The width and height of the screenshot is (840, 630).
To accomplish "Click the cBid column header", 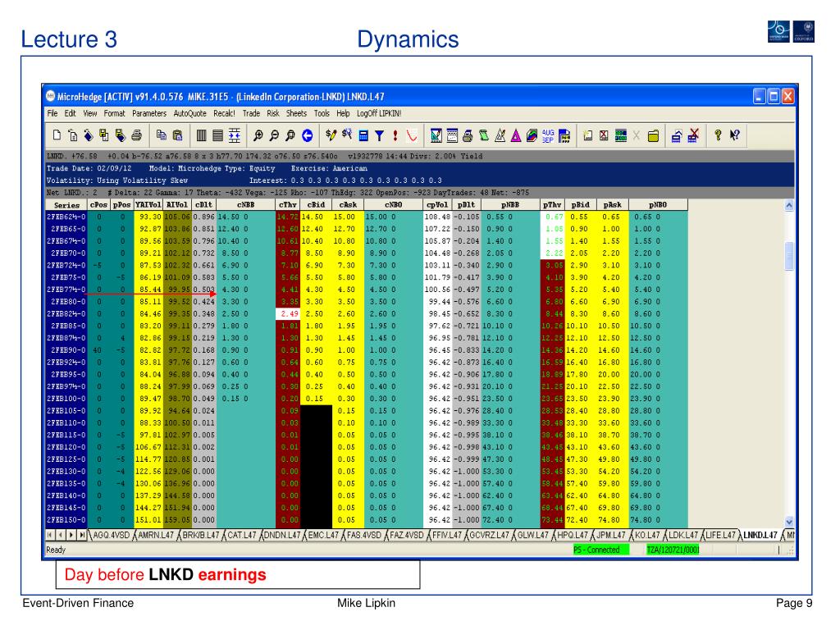I will click(x=316, y=205).
